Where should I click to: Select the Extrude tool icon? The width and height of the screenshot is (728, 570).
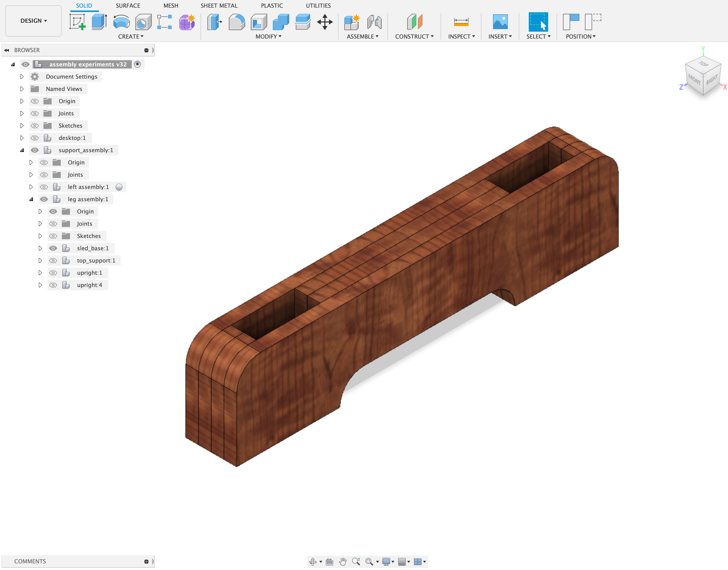(99, 22)
